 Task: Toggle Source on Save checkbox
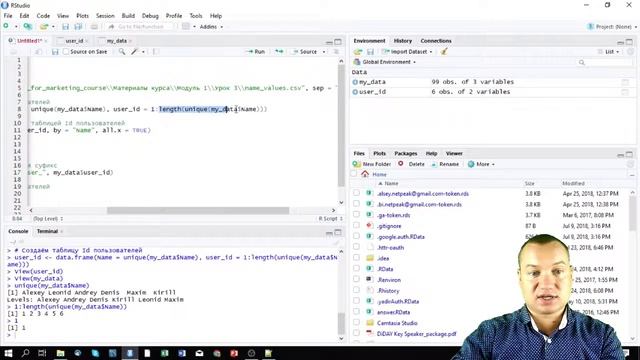point(66,52)
